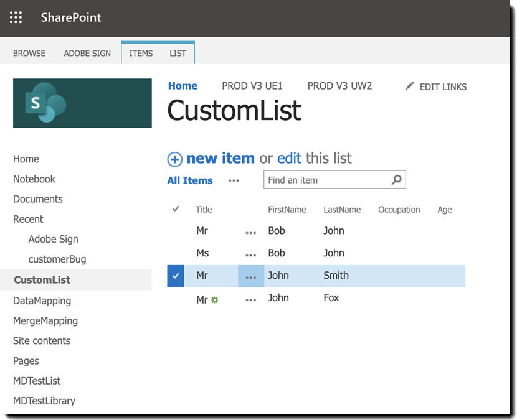The width and height of the screenshot is (517, 420).
Task: Switch to the ITEMS ribbon tab
Action: coord(141,53)
